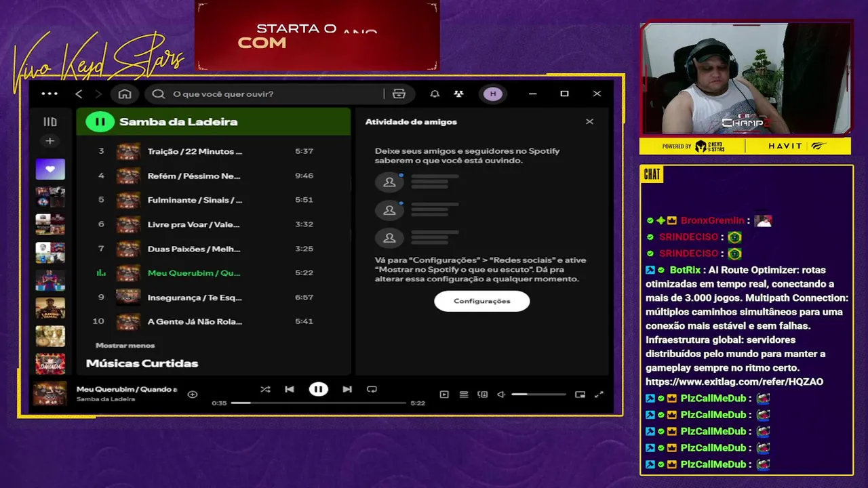Toggle shuffle playback
This screenshot has width=868, height=488.
(x=265, y=389)
